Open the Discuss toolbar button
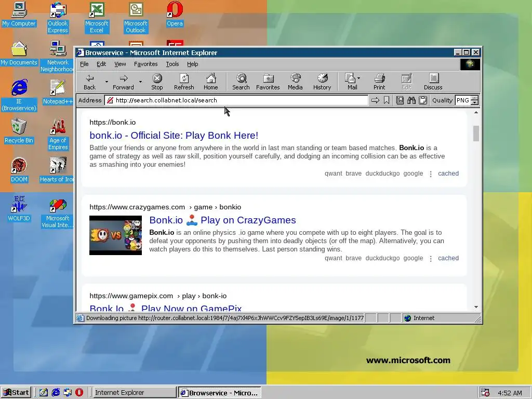The image size is (532, 399). (x=433, y=82)
